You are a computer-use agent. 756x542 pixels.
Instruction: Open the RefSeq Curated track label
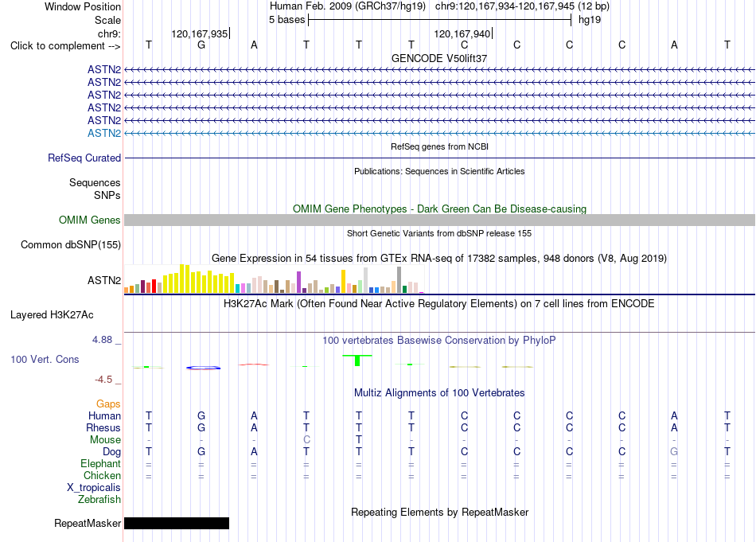(x=84, y=158)
